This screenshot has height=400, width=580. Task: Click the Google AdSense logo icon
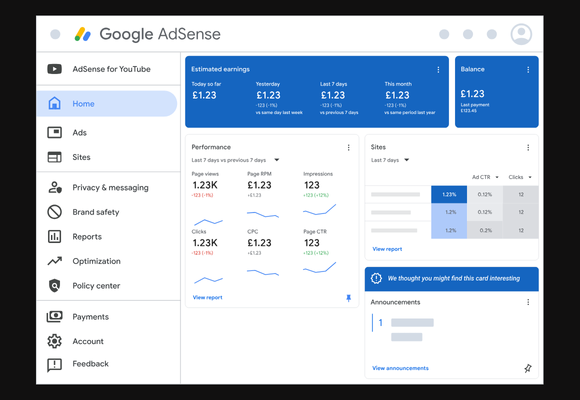(82, 34)
